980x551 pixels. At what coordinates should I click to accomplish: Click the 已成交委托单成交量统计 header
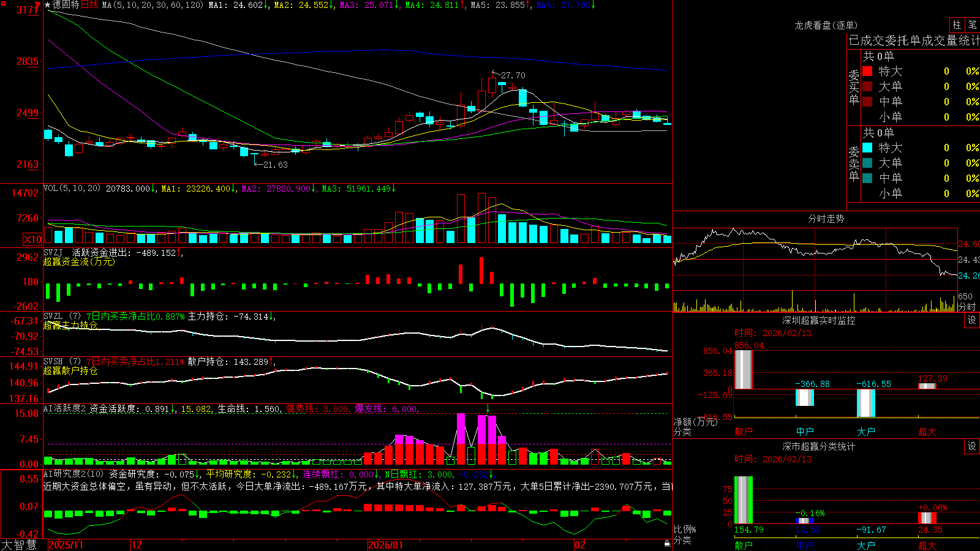click(x=914, y=40)
